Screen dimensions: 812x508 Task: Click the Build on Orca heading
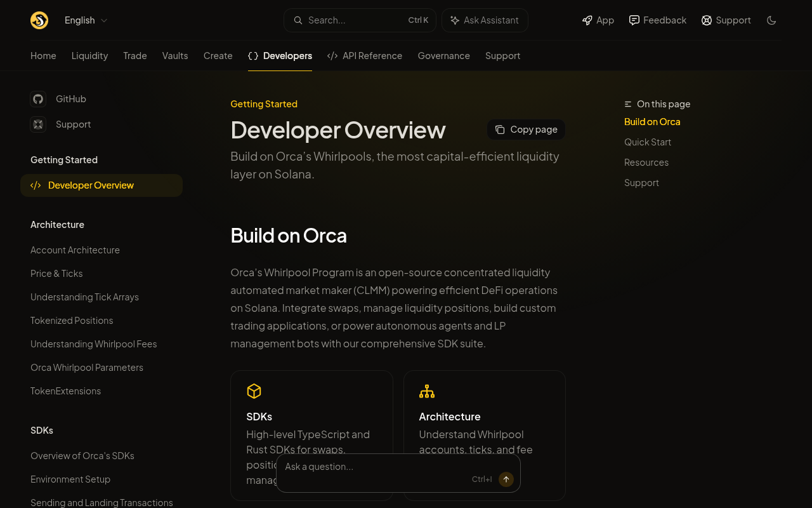point(289,236)
